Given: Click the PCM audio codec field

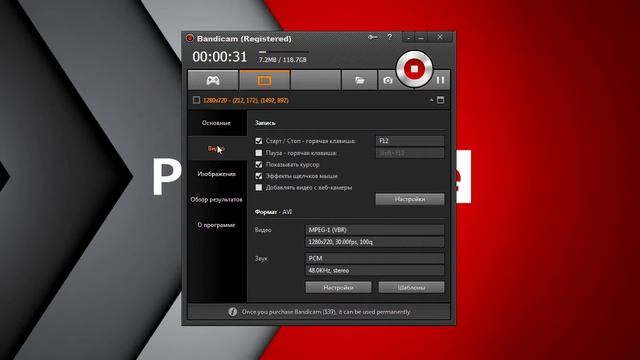Looking at the screenshot, I should click(x=375, y=258).
